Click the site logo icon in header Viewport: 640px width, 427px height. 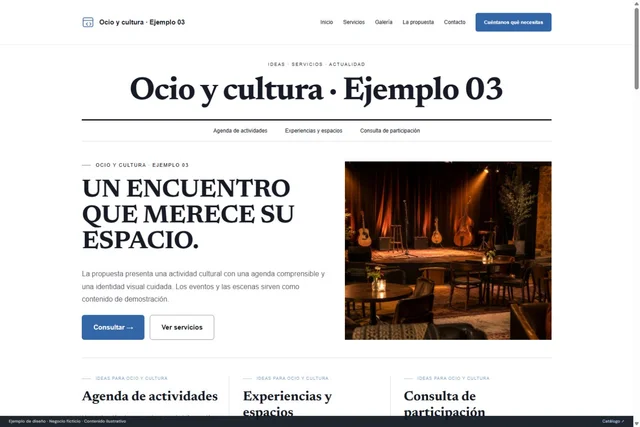(88, 22)
